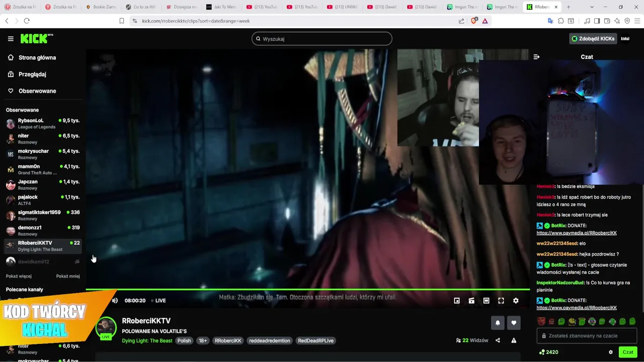Open player settings gear

point(516,301)
